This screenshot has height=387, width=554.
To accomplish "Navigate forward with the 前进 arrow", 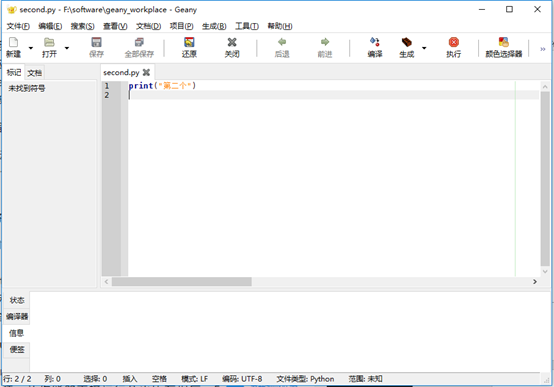I will pyautogui.click(x=325, y=42).
